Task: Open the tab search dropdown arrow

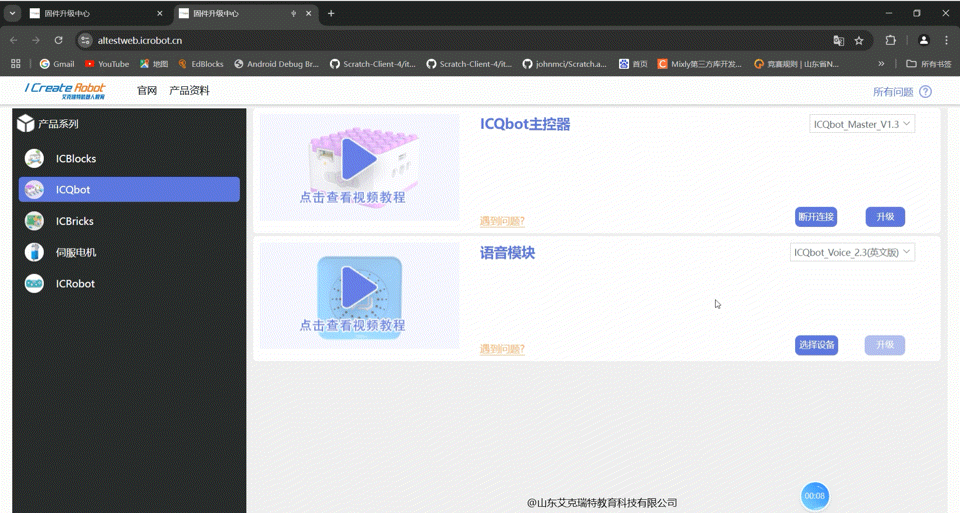Action: (x=12, y=13)
